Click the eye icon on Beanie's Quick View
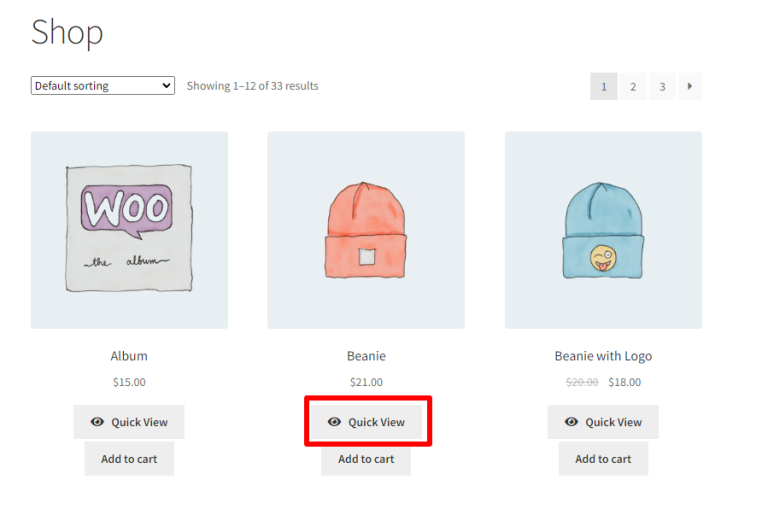The width and height of the screenshot is (768, 509). (x=334, y=422)
